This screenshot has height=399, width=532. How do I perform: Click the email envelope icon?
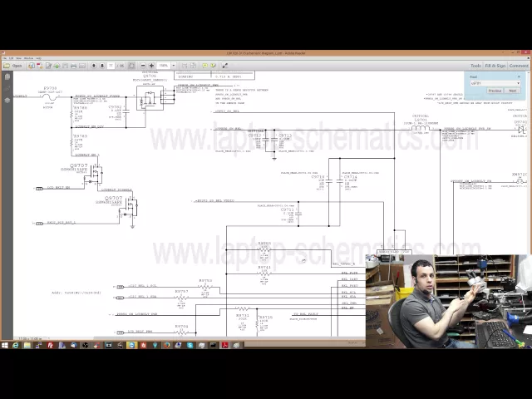pos(82,66)
